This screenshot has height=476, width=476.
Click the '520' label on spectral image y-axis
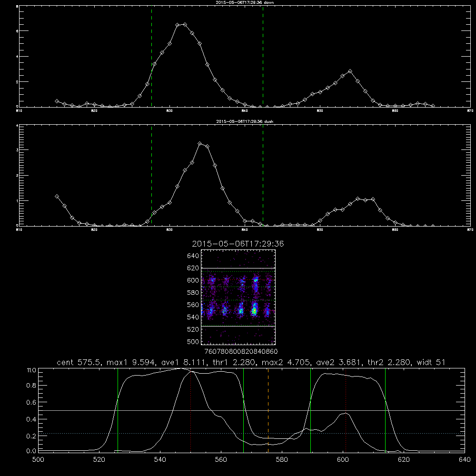[193, 329]
